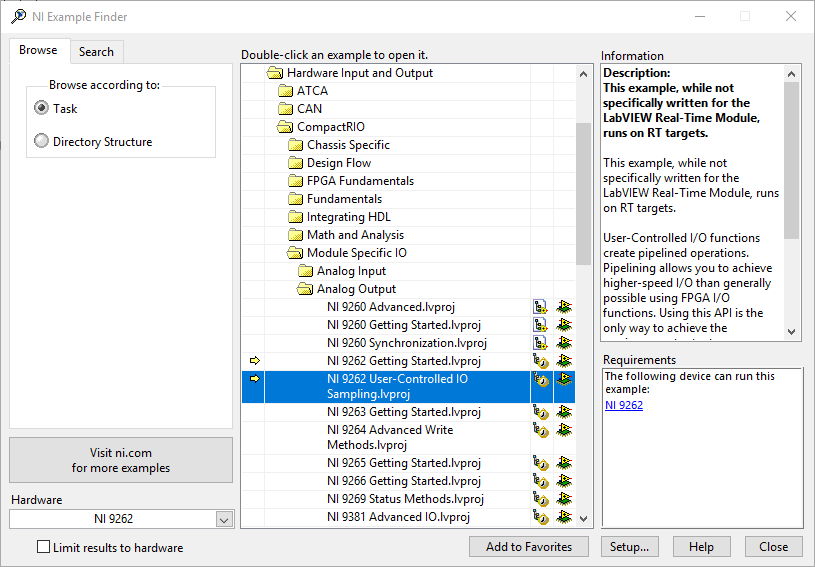Click the FPGA target icon for NI 9262 Getting Started.lvproj

(x=564, y=361)
